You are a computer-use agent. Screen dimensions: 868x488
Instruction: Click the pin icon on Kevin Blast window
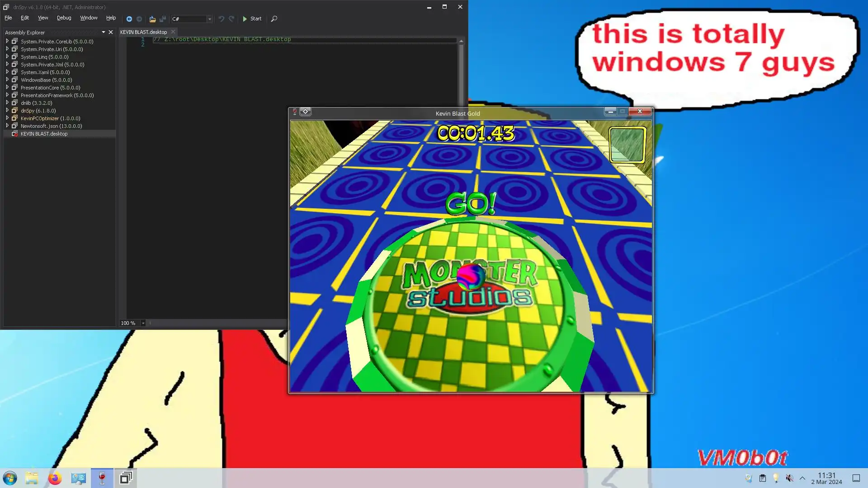(295, 112)
